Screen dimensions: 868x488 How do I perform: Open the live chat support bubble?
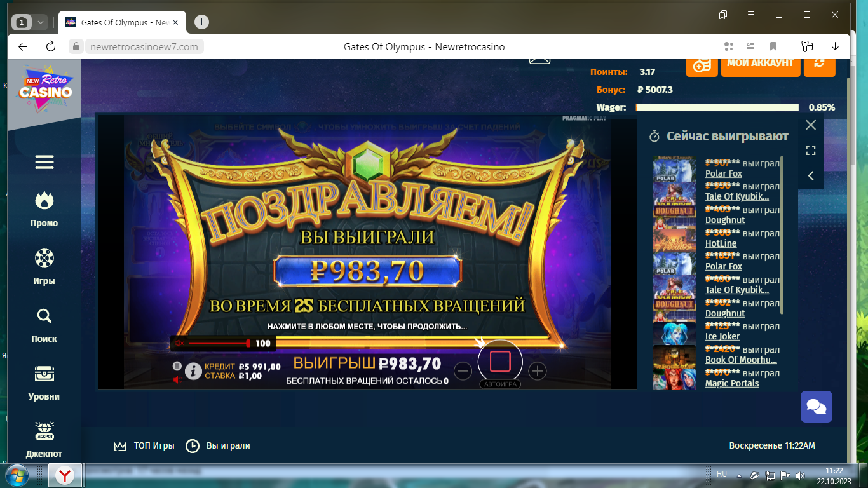[816, 407]
